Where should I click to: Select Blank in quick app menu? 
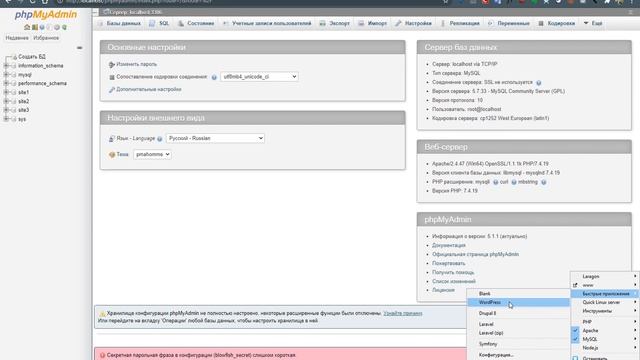click(518, 293)
